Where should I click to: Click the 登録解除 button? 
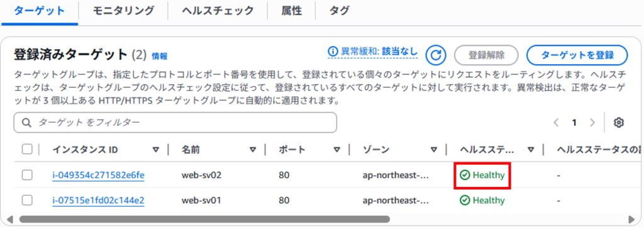click(486, 55)
